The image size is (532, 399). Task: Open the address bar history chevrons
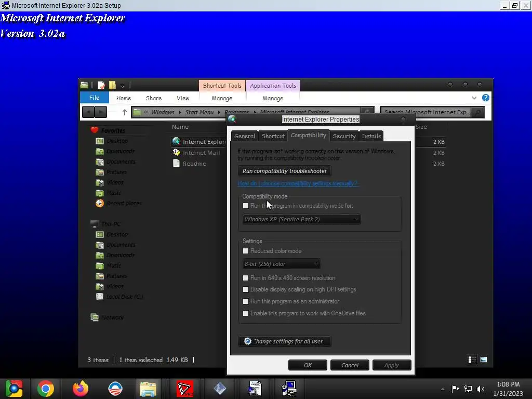tap(146, 112)
